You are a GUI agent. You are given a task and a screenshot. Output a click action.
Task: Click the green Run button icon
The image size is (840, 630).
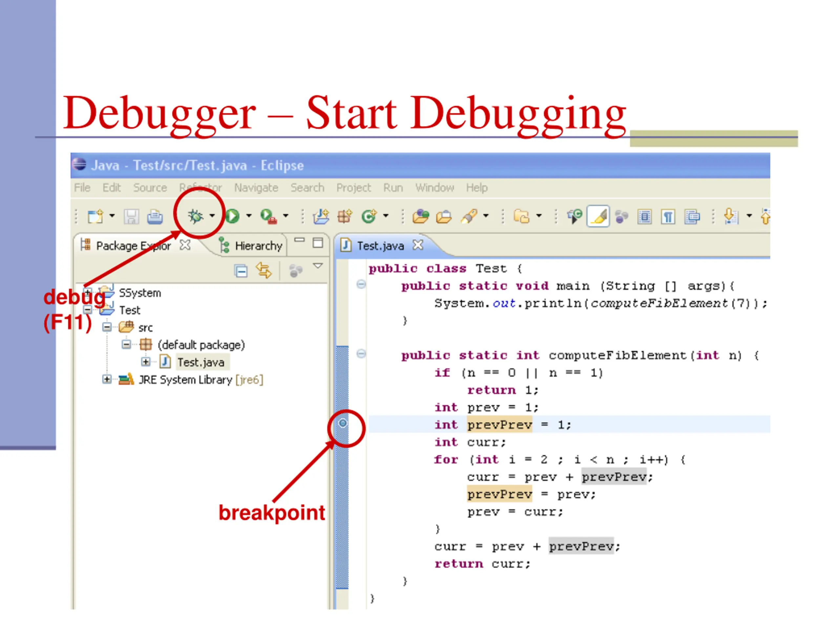[232, 217]
